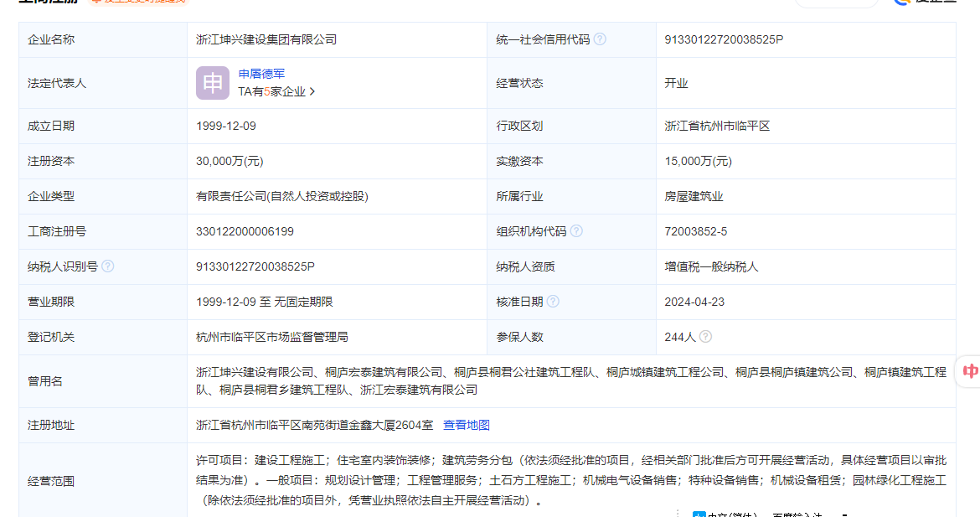The height and width of the screenshot is (517, 980).
Task: Select business term 1999-12-09 至 无固定期限
Action: [x=265, y=302]
